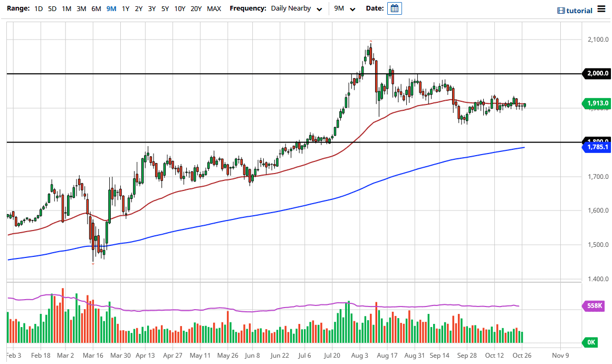The image size is (612, 364).
Task: Click the Oct 12 date label
Action: pyautogui.click(x=494, y=356)
